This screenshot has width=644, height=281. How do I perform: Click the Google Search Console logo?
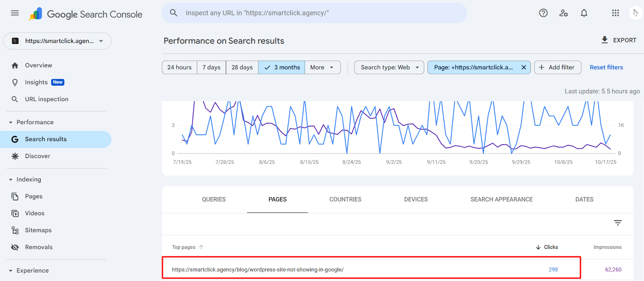[x=85, y=14]
